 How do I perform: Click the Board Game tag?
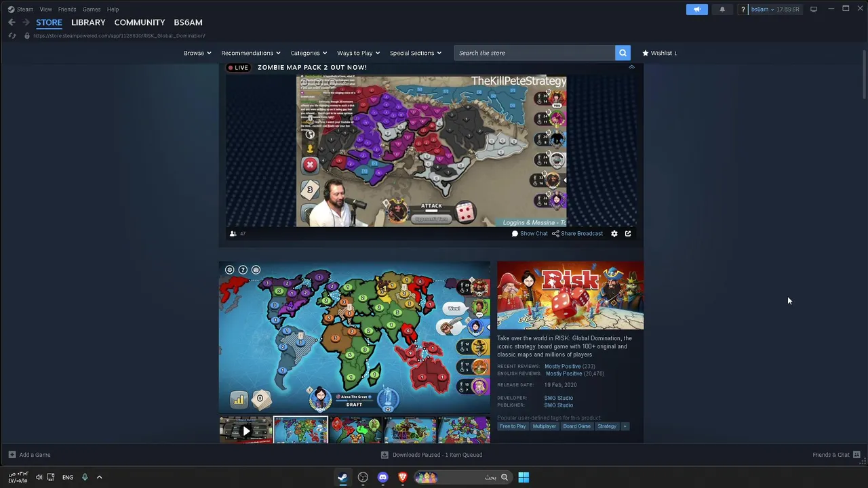[x=577, y=426]
